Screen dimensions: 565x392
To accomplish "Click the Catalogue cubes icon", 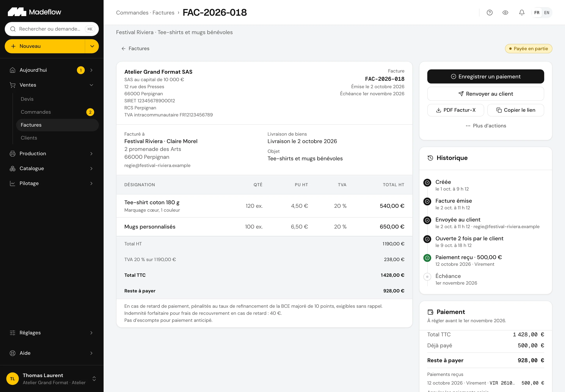I will (13, 169).
